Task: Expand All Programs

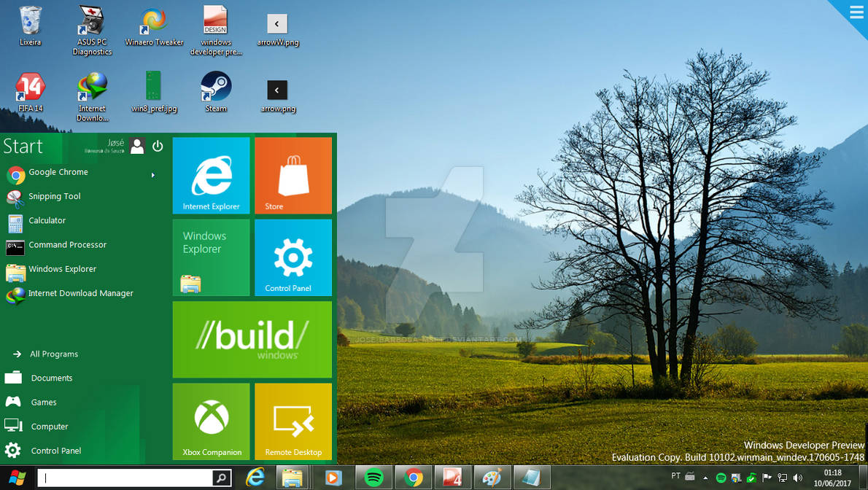Action: [45, 354]
